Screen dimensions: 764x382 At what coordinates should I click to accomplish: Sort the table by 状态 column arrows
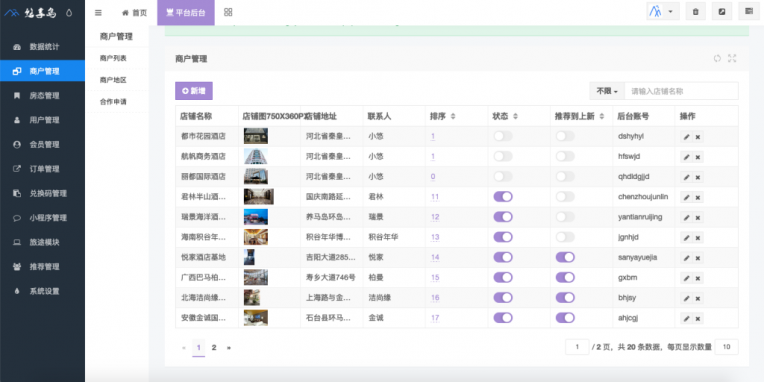(516, 116)
